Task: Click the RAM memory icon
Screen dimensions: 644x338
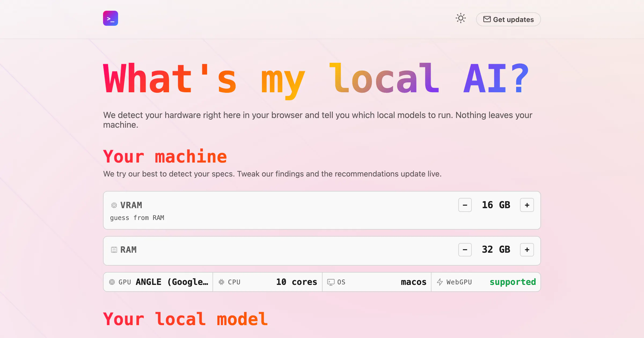Action: [114, 250]
